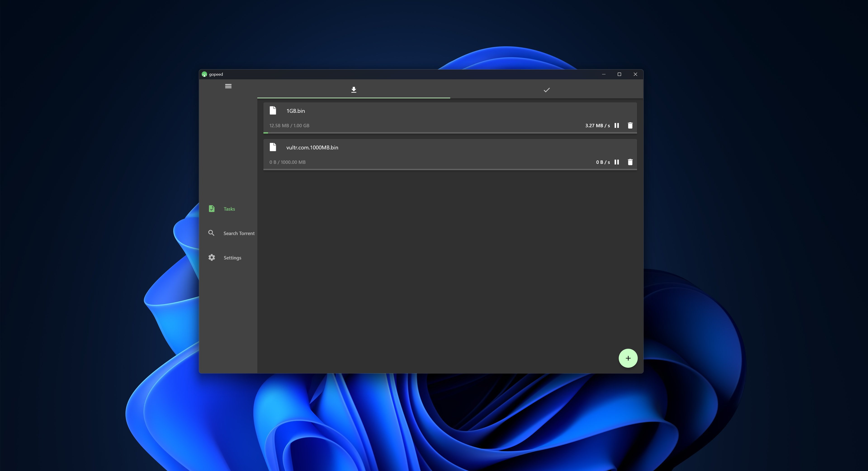This screenshot has height=471, width=868.
Task: Select the Tasks icon in the sidebar
Action: point(212,209)
